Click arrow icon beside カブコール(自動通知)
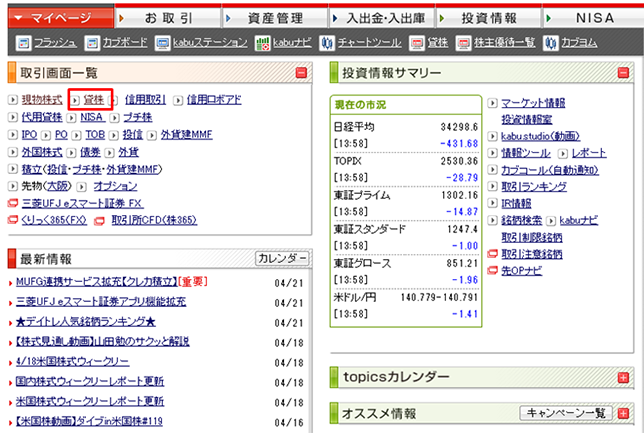Screen dimensions: 644x433 coord(492,170)
